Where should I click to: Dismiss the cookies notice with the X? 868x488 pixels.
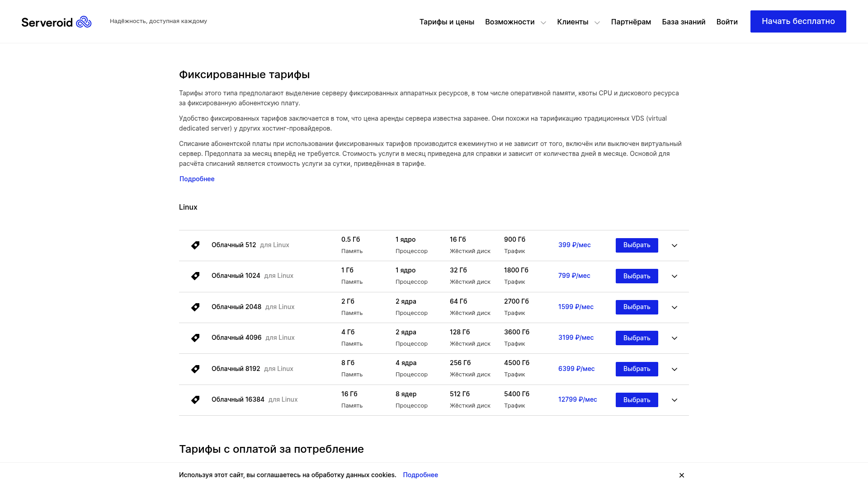tap(682, 475)
